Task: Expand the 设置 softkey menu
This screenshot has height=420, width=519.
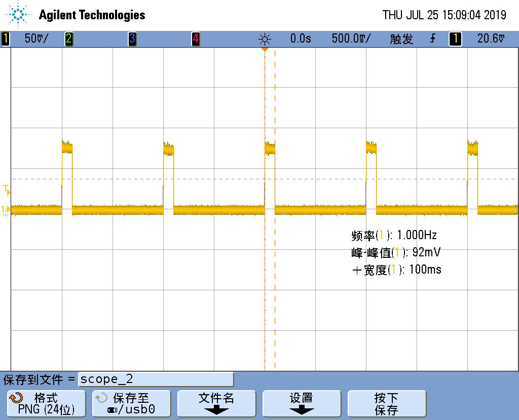Action: click(301, 403)
